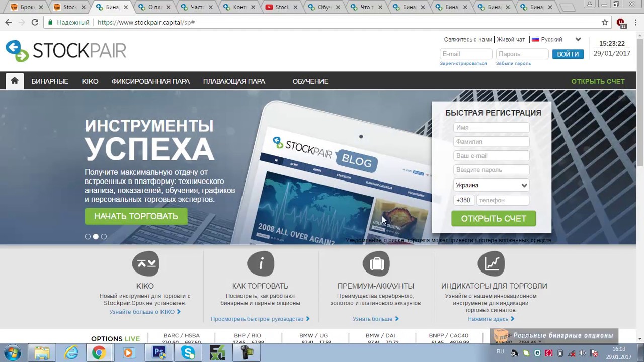Image resolution: width=644 pixels, height=362 pixels.
Task: Switch to the YouTube Stock tab
Action: pos(281,7)
